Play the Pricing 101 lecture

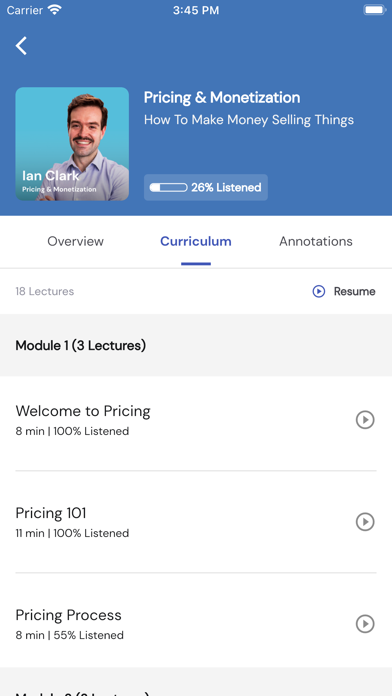[x=365, y=522]
